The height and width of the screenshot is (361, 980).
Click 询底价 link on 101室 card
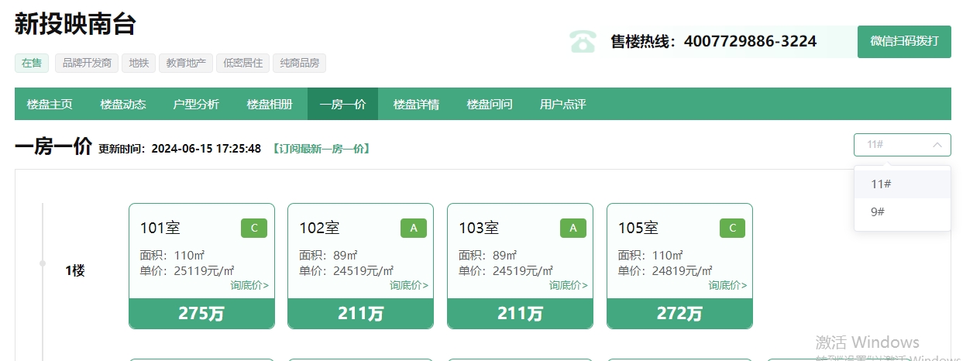tap(249, 285)
